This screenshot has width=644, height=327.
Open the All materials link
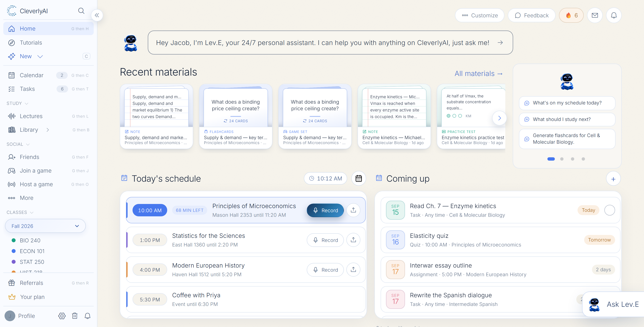click(x=478, y=73)
